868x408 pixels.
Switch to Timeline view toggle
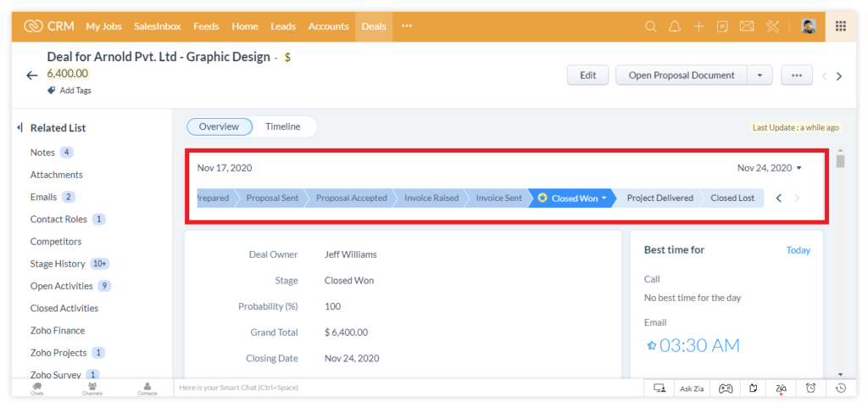click(283, 127)
